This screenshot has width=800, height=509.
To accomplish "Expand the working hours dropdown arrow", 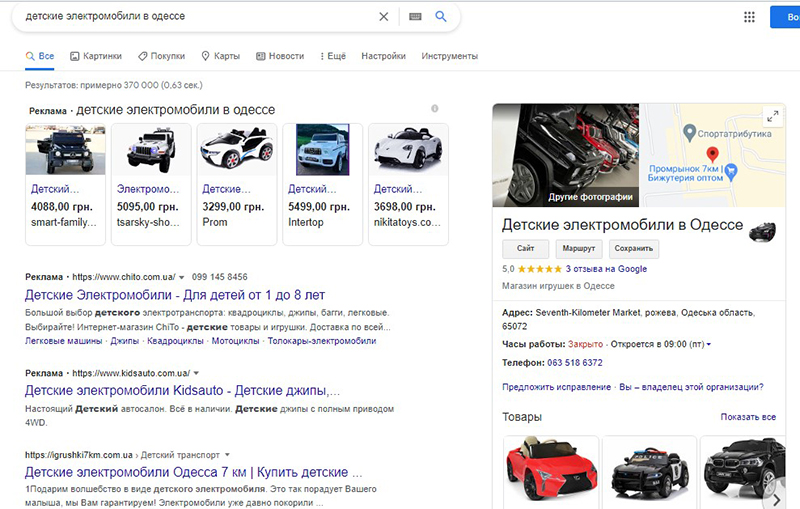I will pyautogui.click(x=709, y=345).
